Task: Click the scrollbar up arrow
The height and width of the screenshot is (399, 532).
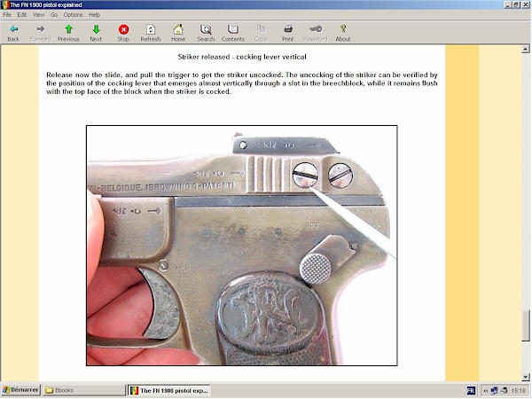Action: tap(526, 49)
